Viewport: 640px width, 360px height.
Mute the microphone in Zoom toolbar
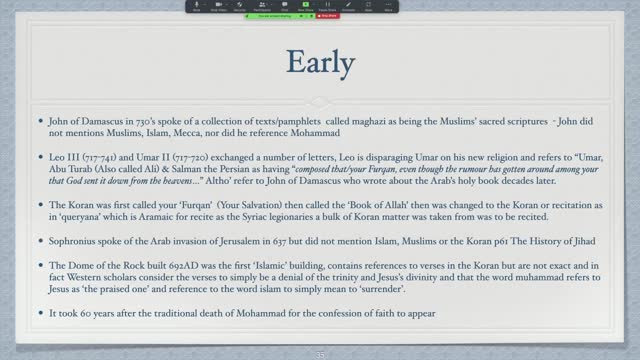coord(196,6)
